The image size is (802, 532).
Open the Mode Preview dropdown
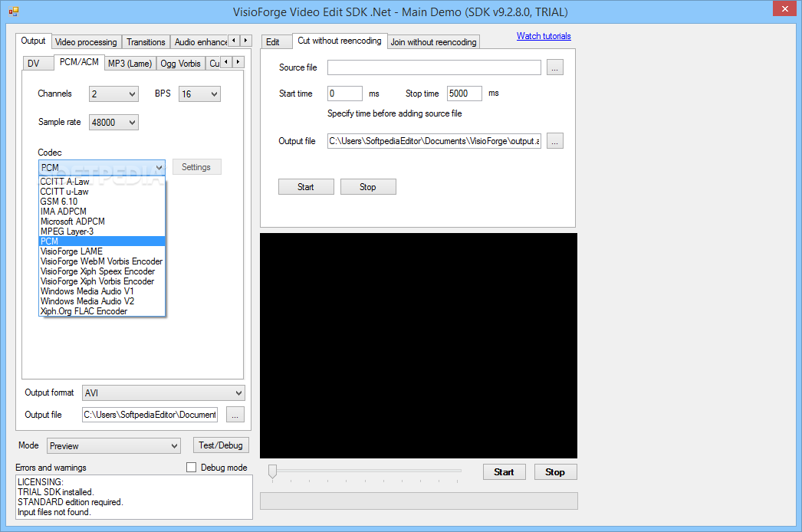tap(113, 446)
